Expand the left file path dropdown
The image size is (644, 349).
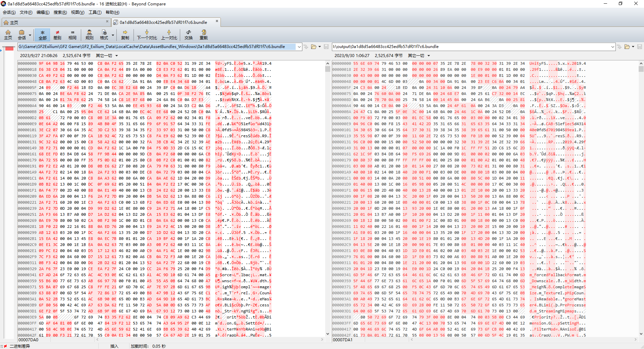click(299, 47)
